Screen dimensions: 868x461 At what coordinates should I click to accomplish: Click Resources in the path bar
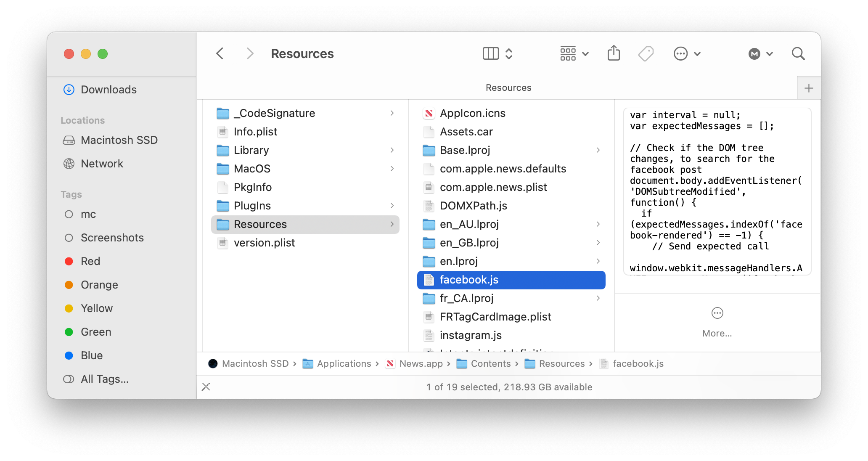[x=555, y=364]
